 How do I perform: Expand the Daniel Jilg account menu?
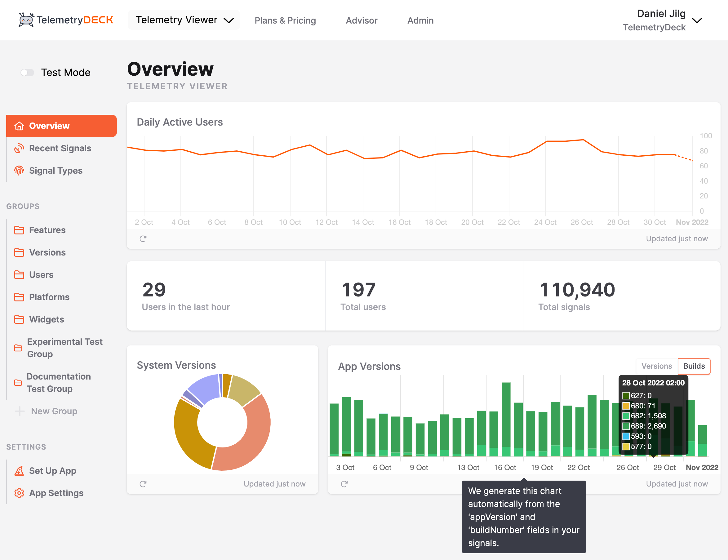point(697,20)
